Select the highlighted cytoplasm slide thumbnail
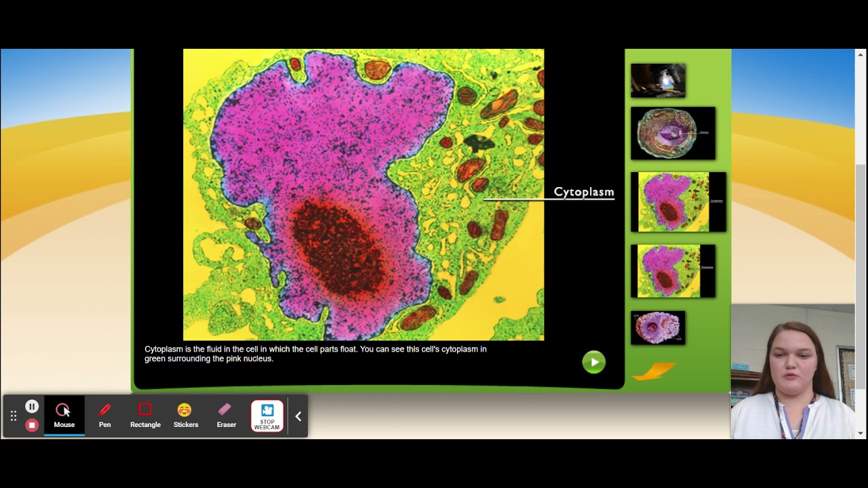This screenshot has height=488, width=868. click(x=678, y=202)
